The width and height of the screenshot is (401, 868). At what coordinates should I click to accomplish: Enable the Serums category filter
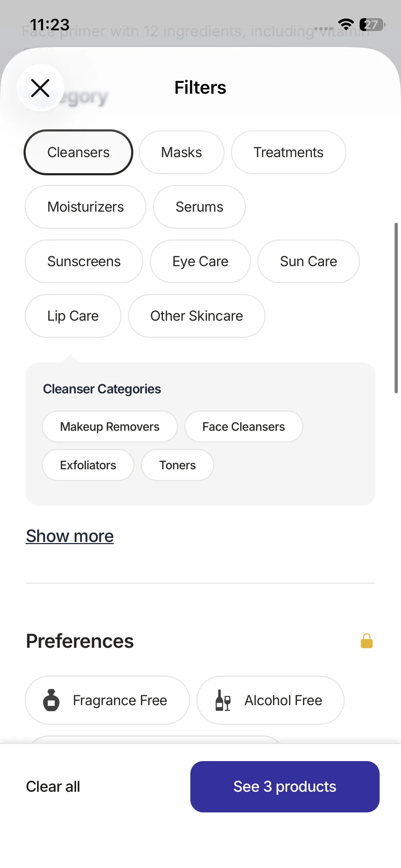199,207
